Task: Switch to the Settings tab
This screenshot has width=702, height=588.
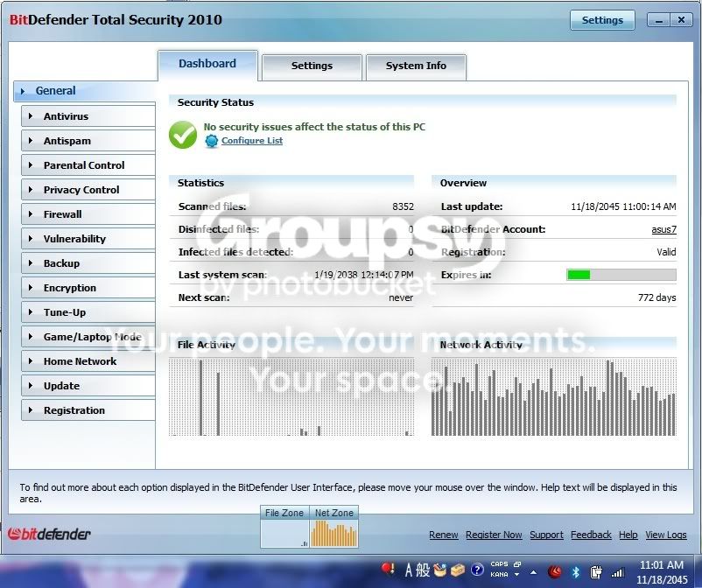Action: 312,66
